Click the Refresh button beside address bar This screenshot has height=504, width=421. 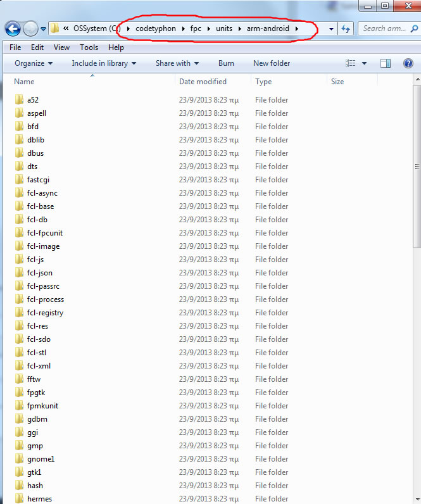pos(346,28)
